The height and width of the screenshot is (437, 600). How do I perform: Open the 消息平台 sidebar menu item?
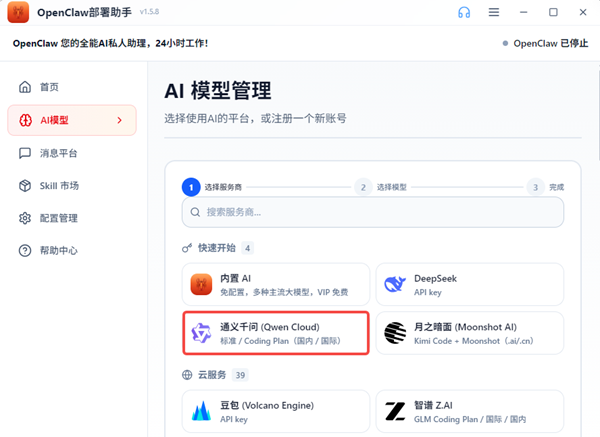click(72, 153)
